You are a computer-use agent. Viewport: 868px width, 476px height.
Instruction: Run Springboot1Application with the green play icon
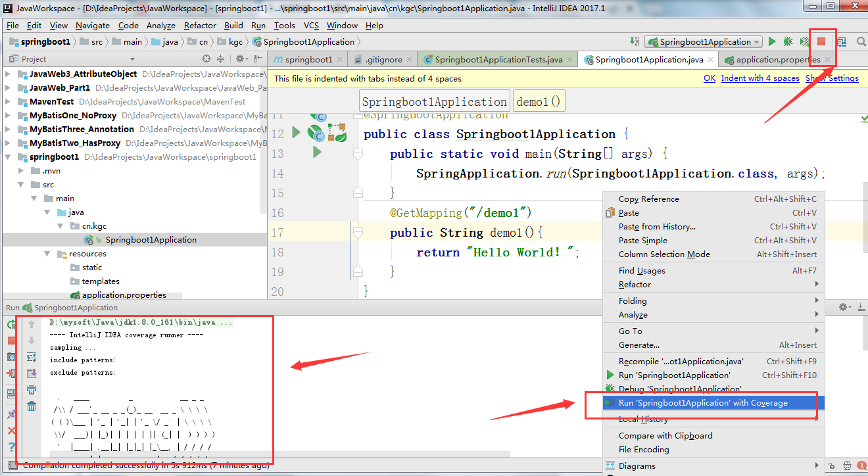pos(772,41)
